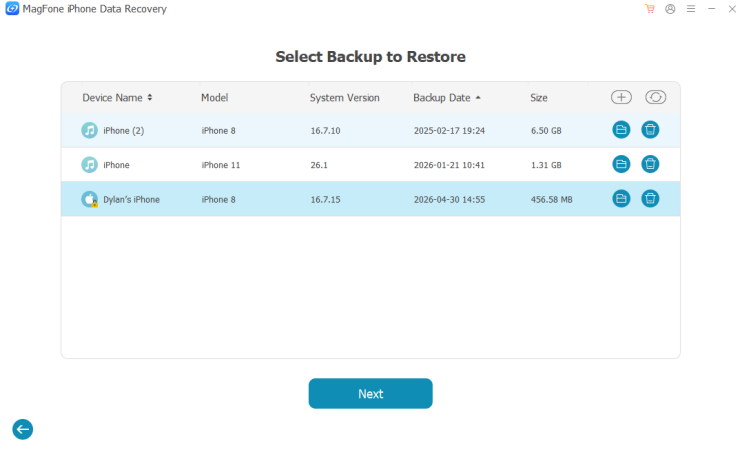
Task: Go back with the arrow button
Action: click(23, 429)
